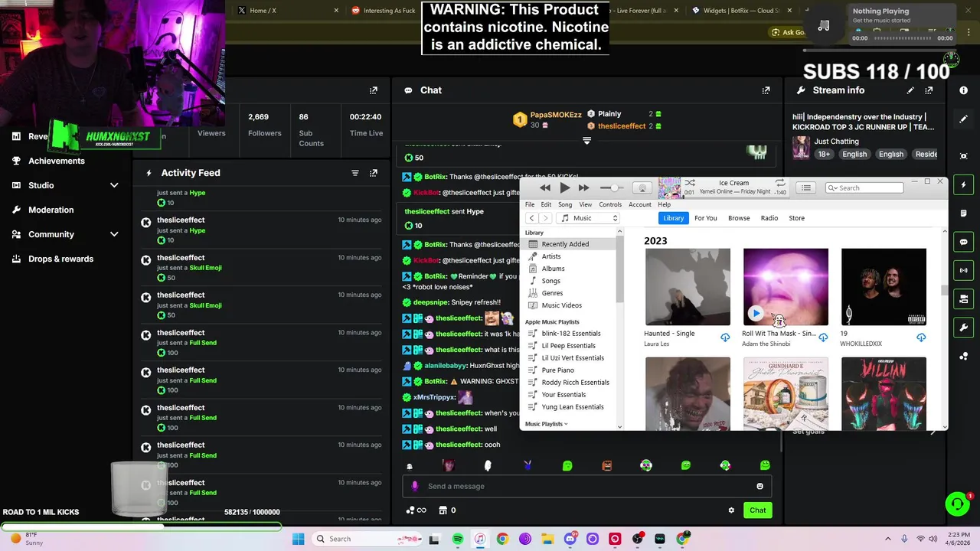This screenshot has height=551, width=980.
Task: Open Drops & rewards page
Action: (x=60, y=259)
